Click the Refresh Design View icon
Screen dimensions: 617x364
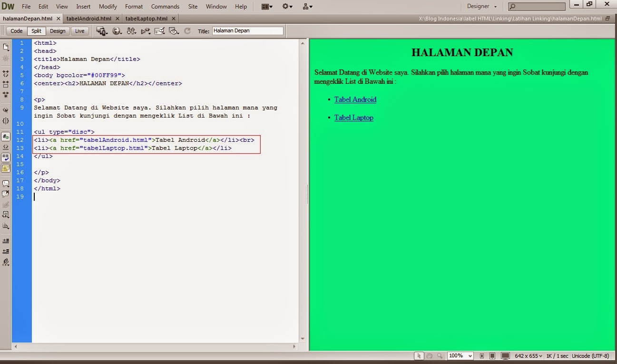(187, 31)
